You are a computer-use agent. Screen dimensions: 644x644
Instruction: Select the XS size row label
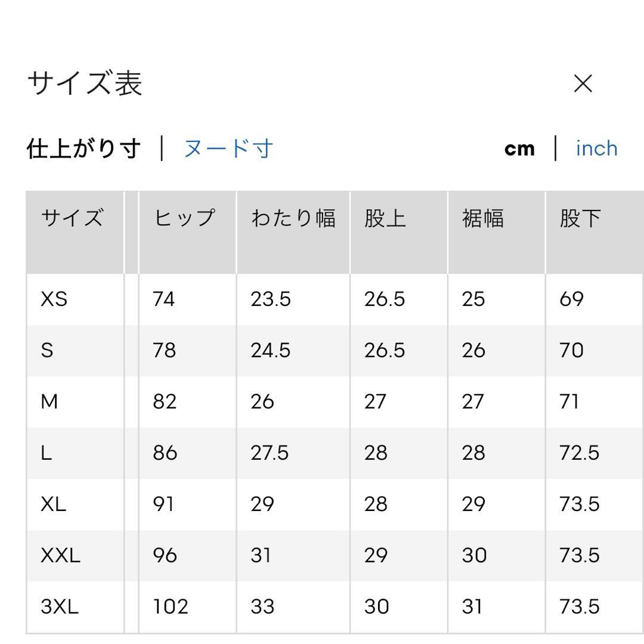[x=54, y=299]
